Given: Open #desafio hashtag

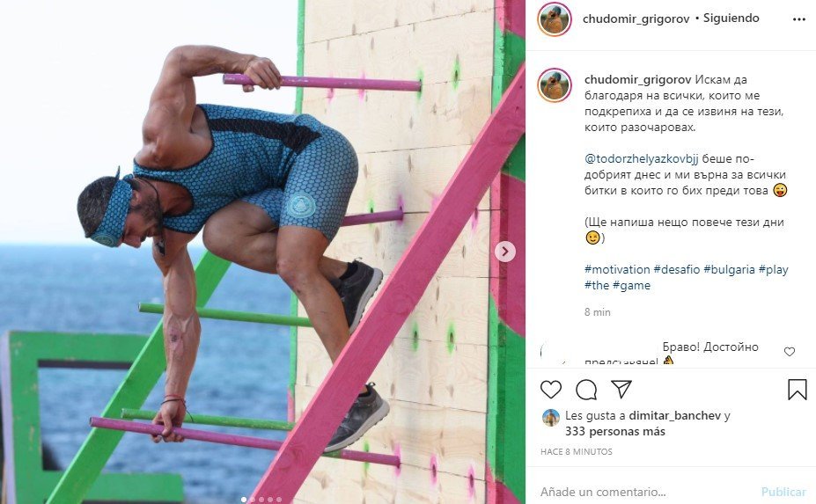Looking at the screenshot, I should tap(677, 269).
